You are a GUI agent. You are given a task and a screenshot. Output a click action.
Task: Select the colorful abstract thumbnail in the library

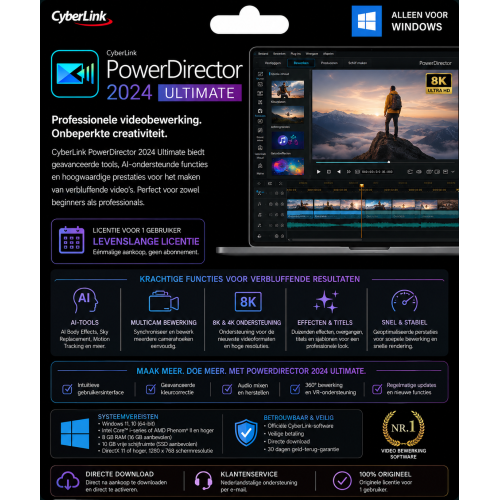coord(288,166)
